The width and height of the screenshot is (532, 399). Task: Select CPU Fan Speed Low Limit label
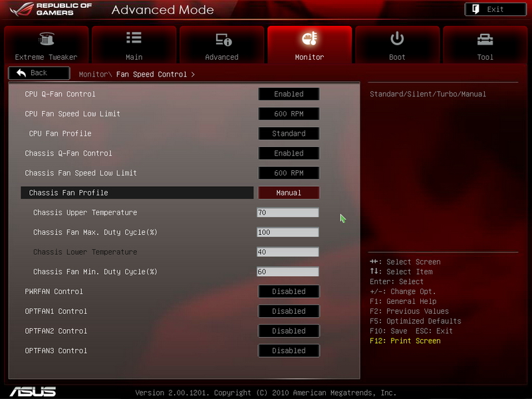(72, 114)
